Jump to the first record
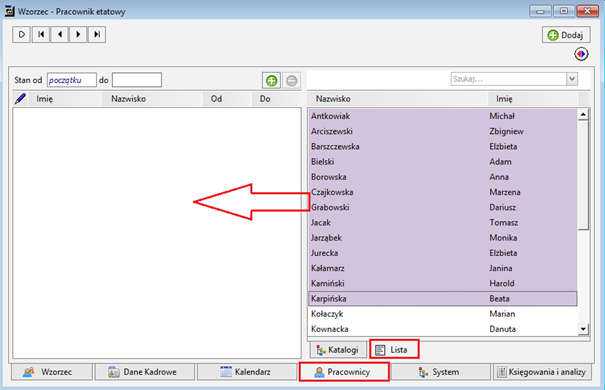Image resolution: width=605 pixels, height=390 pixels. click(x=41, y=35)
